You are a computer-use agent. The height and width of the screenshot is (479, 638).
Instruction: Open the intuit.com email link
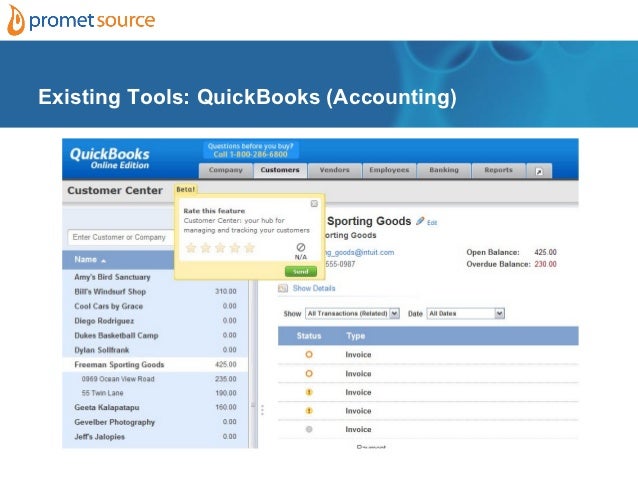358,252
